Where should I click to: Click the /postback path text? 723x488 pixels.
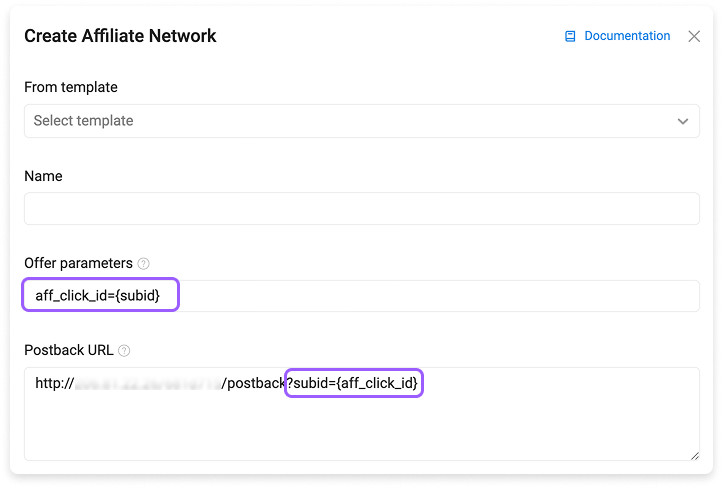253,383
